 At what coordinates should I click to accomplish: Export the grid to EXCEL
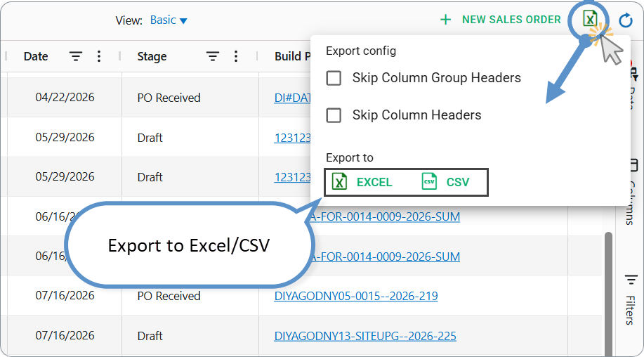pos(362,182)
